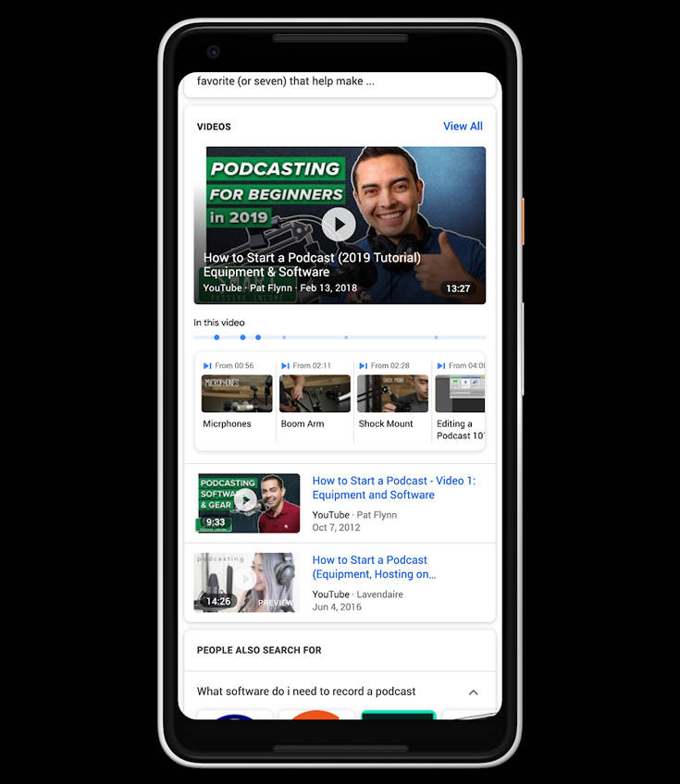
Task: Play the Podcasting Software & Gear thumbnail
Action: [x=248, y=503]
